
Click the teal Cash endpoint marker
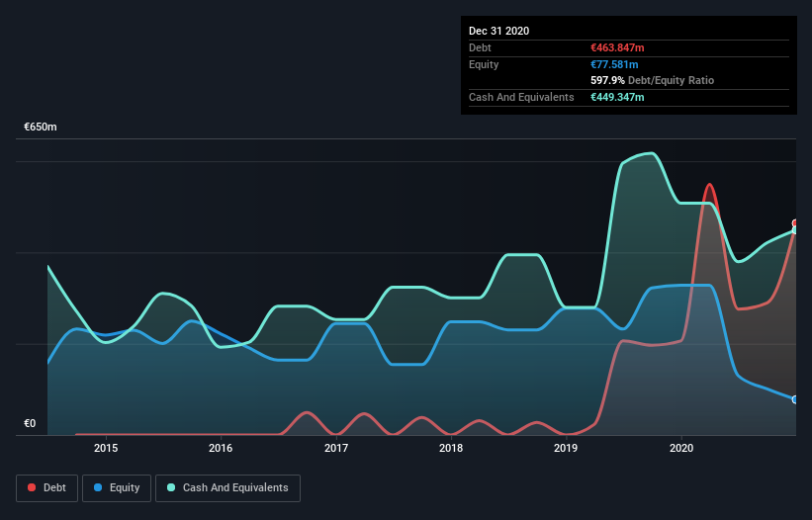point(795,230)
